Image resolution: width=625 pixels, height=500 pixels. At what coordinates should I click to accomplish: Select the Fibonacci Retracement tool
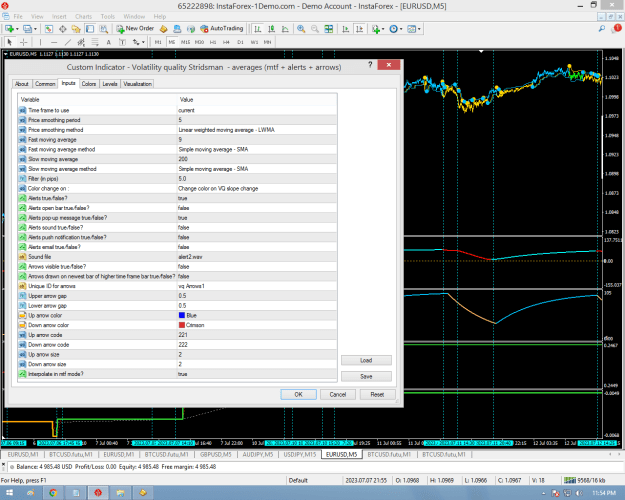(x=95, y=42)
